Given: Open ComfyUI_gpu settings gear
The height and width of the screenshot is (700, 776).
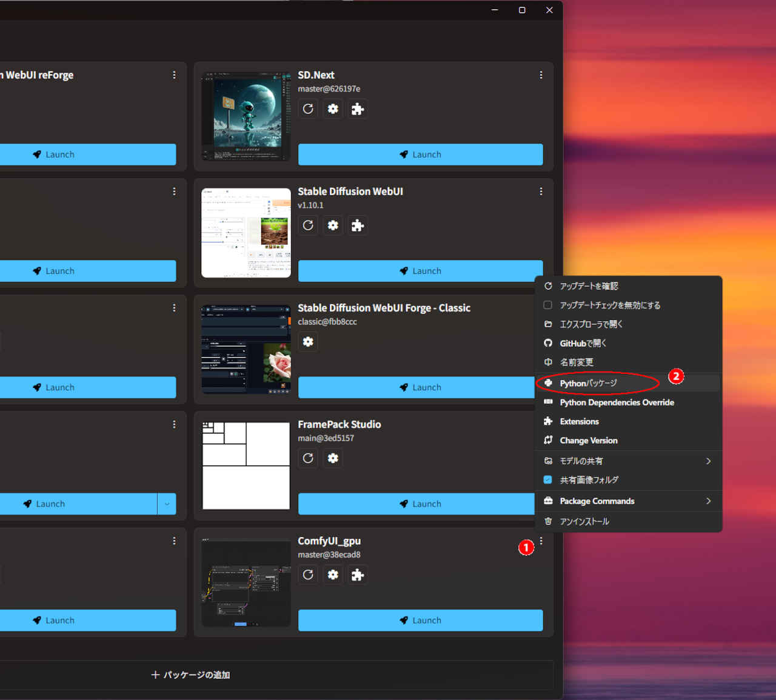Looking at the screenshot, I should (x=333, y=575).
